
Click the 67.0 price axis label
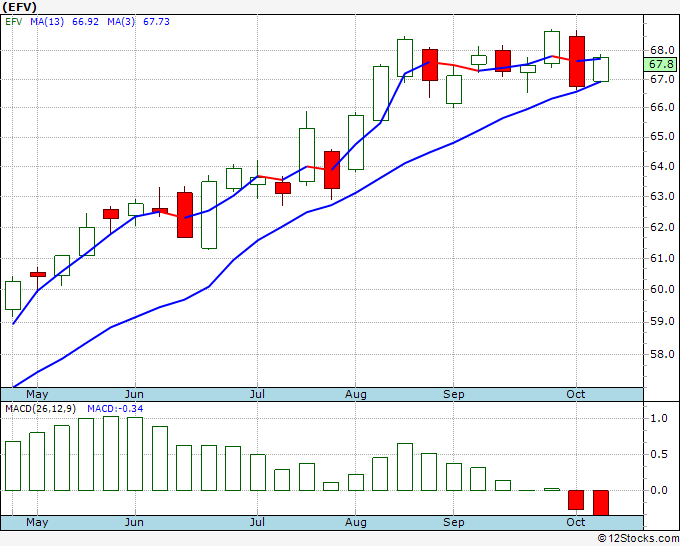pos(662,79)
